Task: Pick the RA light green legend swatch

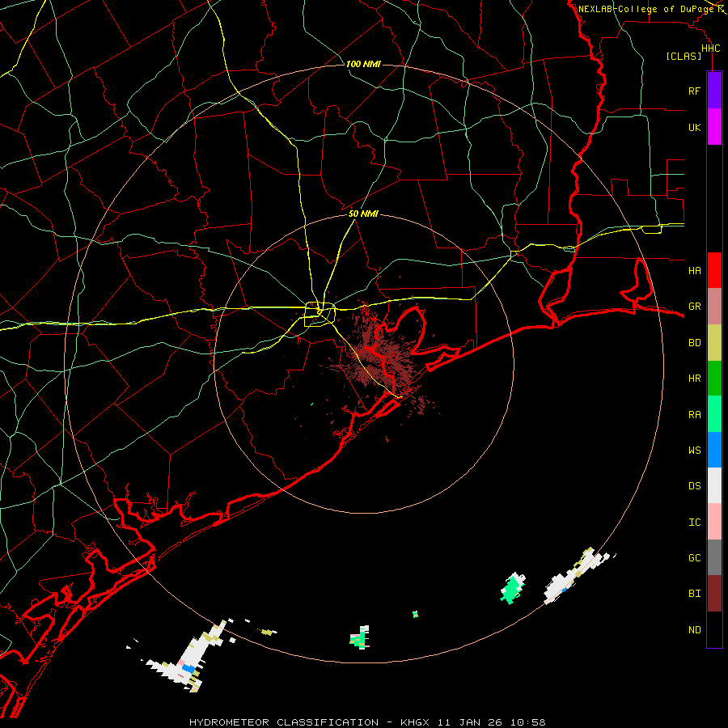Action: click(x=714, y=414)
